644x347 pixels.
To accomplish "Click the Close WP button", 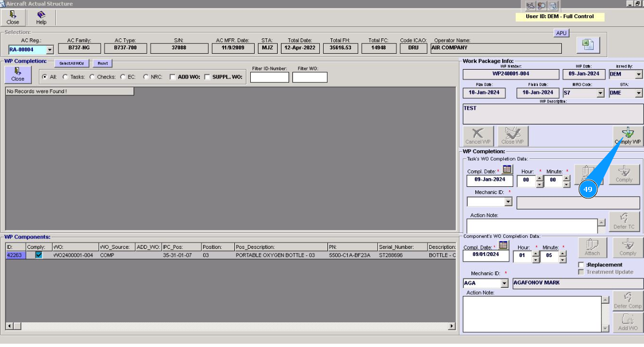I will [513, 136].
